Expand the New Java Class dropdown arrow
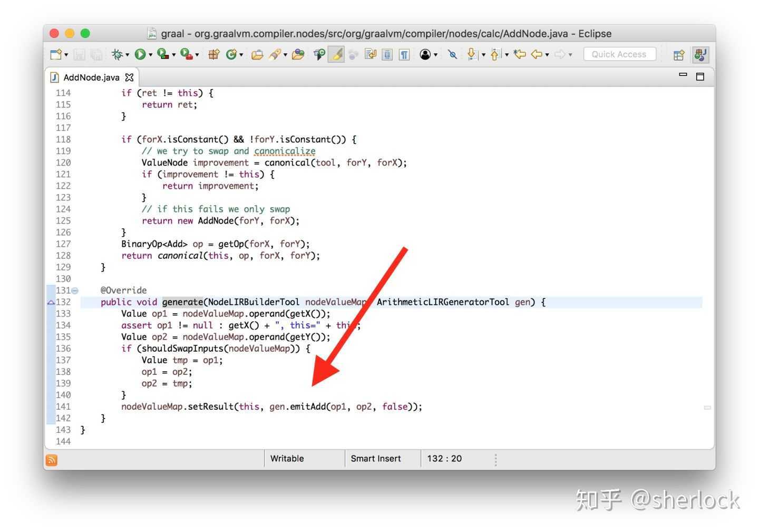The height and width of the screenshot is (532, 759). click(x=241, y=55)
